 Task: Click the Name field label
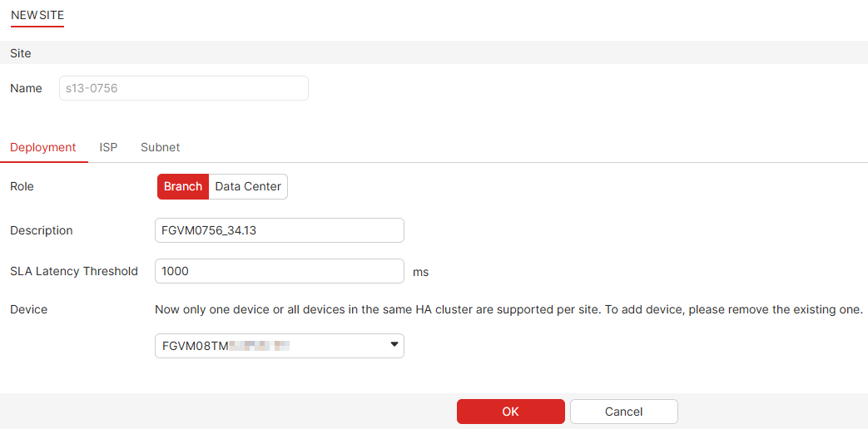coord(26,88)
